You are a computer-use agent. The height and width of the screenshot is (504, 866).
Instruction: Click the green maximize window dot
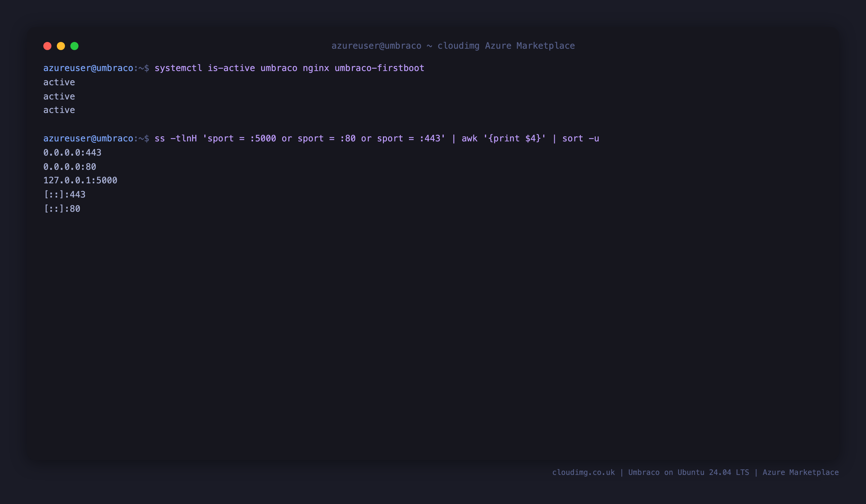coord(74,46)
